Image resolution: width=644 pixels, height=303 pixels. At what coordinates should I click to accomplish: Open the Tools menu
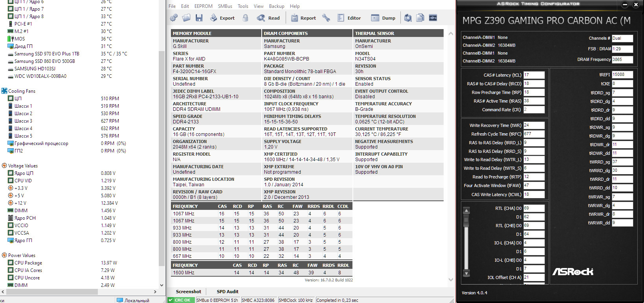pos(243,6)
